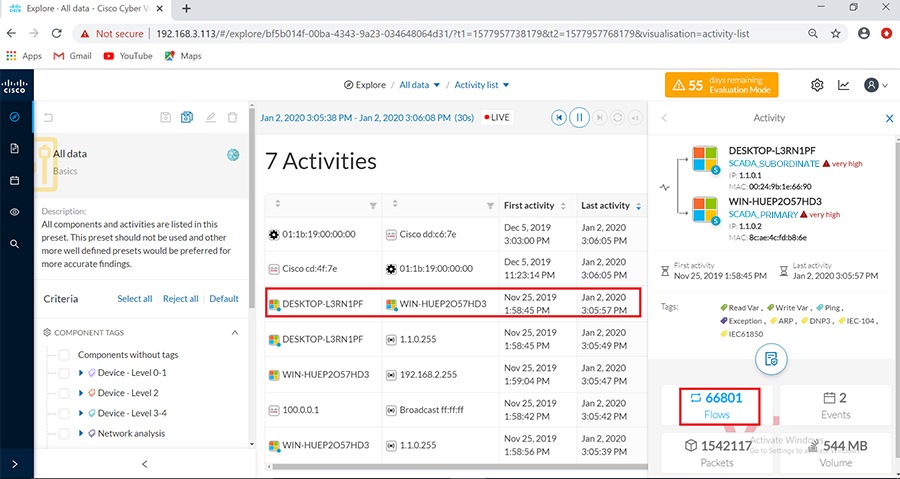900x479 pixels.
Task: Open the Gmail bookmark
Action: 72,56
